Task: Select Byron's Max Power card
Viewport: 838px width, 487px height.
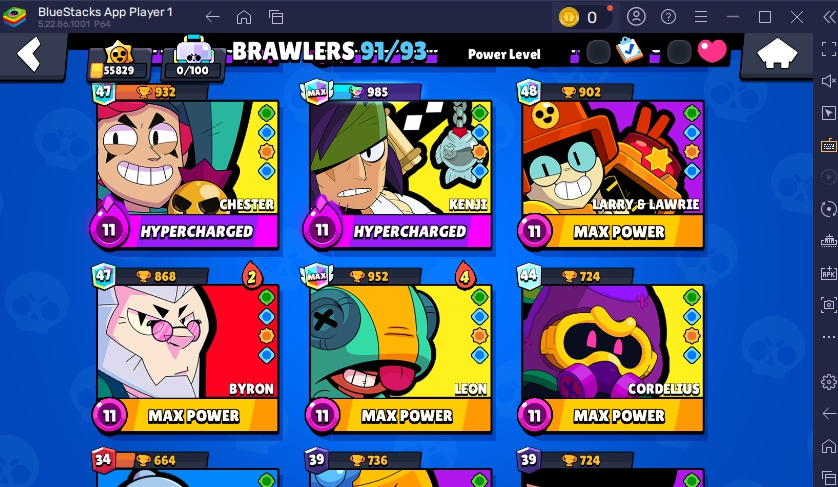Action: tap(185, 350)
